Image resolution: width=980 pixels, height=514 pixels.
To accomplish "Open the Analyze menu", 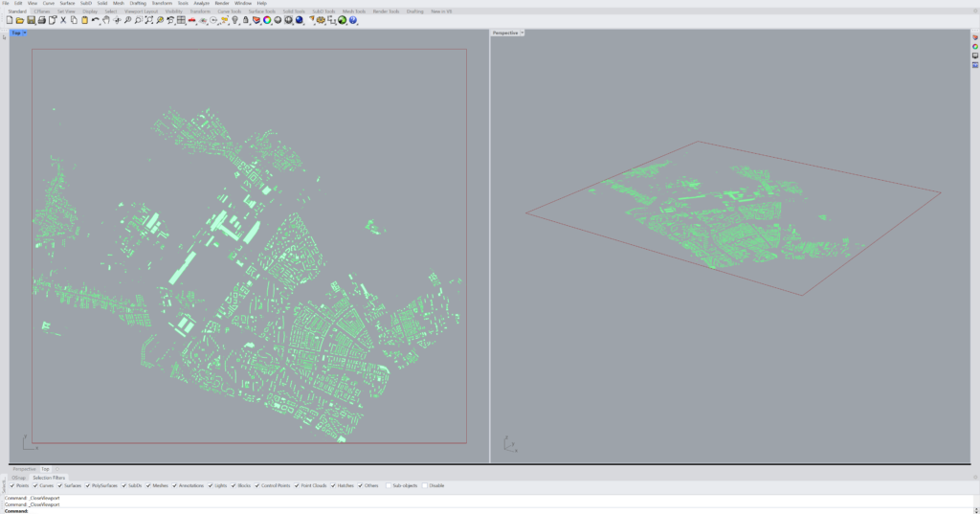I will pyautogui.click(x=201, y=3).
